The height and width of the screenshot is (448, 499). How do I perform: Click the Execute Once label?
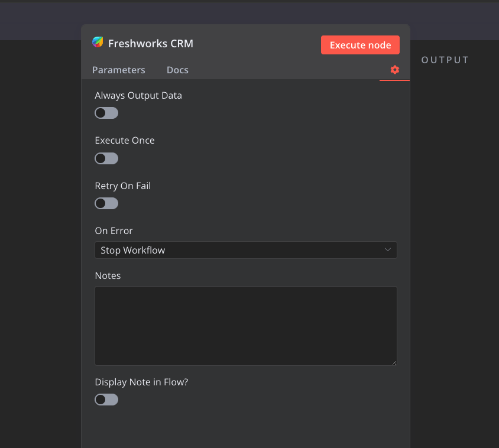[125, 140]
